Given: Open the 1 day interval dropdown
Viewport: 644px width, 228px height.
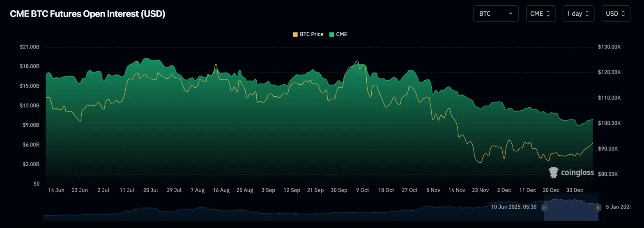Looking at the screenshot, I should 577,14.
